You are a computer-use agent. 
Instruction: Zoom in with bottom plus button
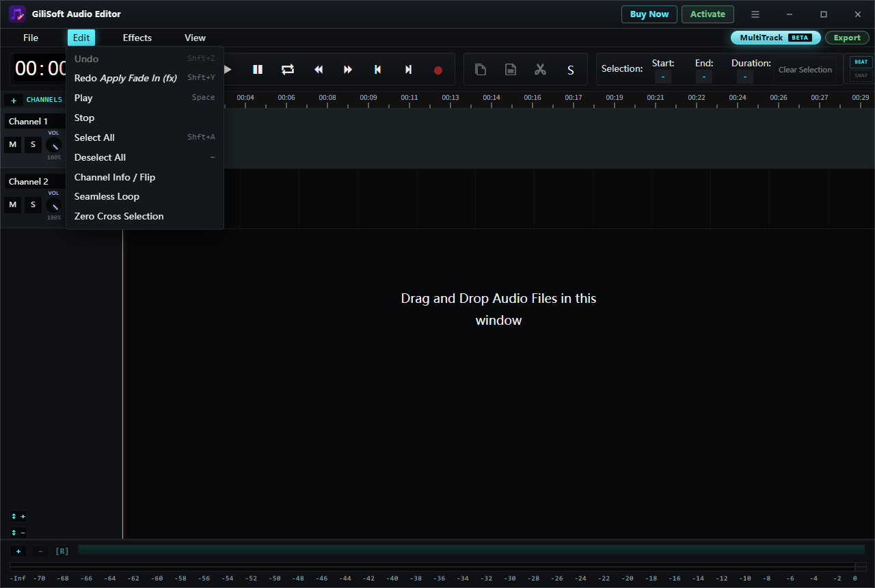[x=18, y=550]
